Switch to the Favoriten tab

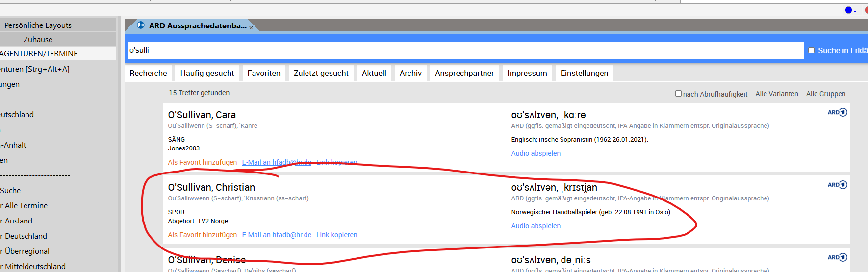(264, 73)
